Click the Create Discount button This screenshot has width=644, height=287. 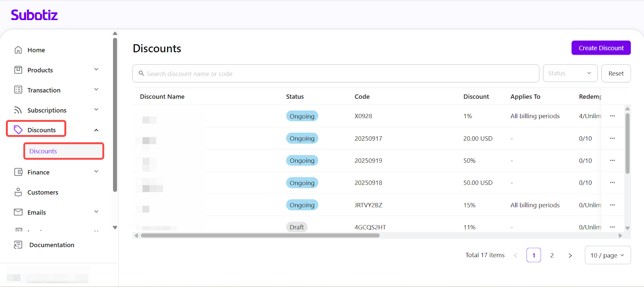[x=601, y=48]
